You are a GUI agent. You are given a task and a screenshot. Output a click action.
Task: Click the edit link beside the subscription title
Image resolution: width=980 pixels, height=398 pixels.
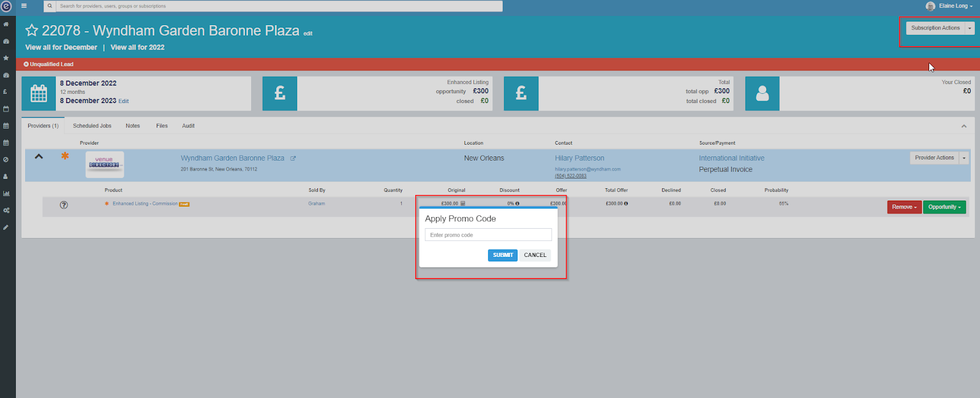(308, 34)
